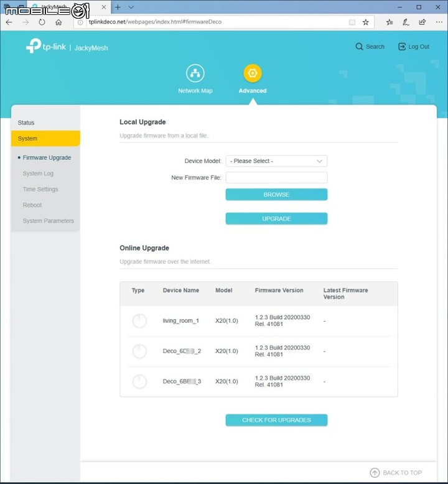Click the living_room_1 device name
This screenshot has height=484, width=448.
(x=180, y=321)
